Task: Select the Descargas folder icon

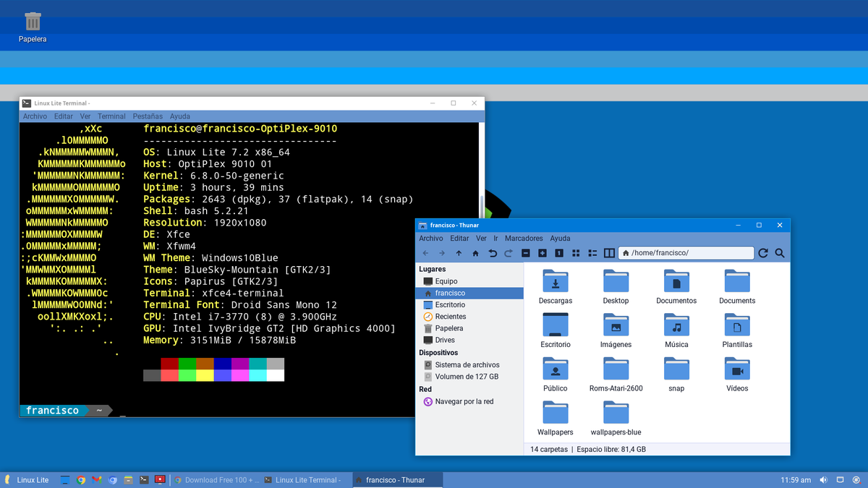Action: (x=556, y=281)
